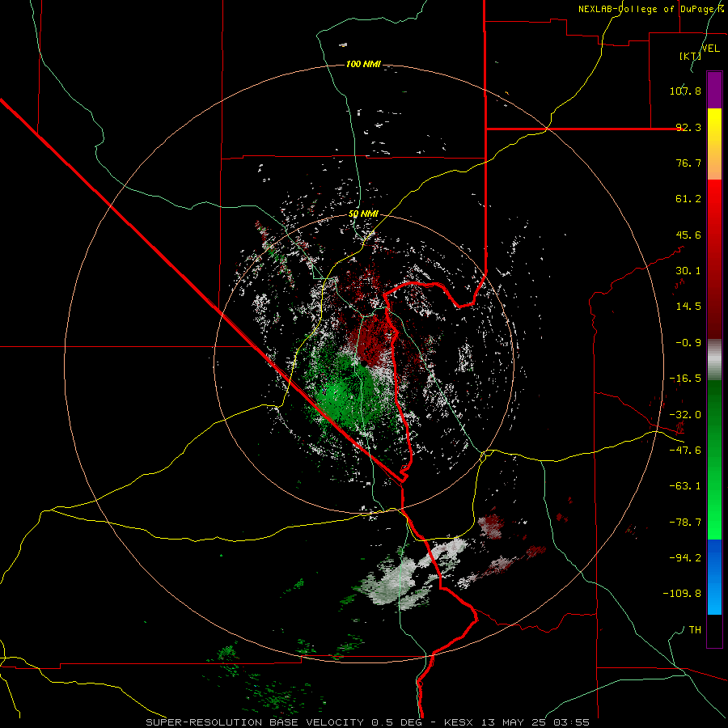Select the -63.1 value on velocity scale
The height and width of the screenshot is (728, 728).
685,486
